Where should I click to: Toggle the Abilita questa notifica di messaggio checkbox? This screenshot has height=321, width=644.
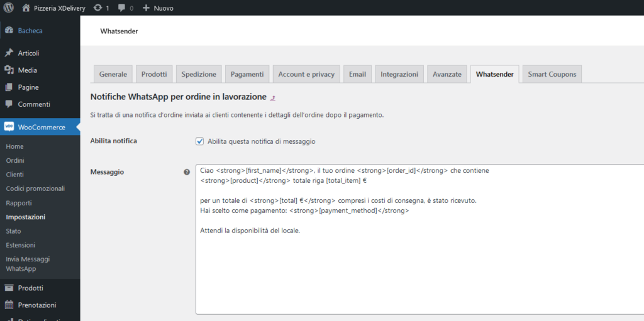tap(200, 141)
